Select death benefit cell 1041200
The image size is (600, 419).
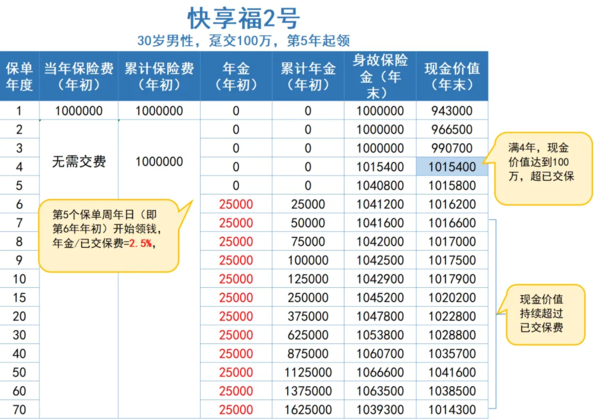[380, 204]
